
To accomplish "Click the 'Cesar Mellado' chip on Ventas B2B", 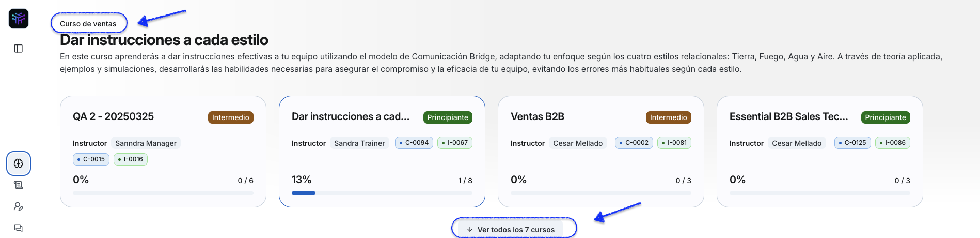I will [578, 143].
